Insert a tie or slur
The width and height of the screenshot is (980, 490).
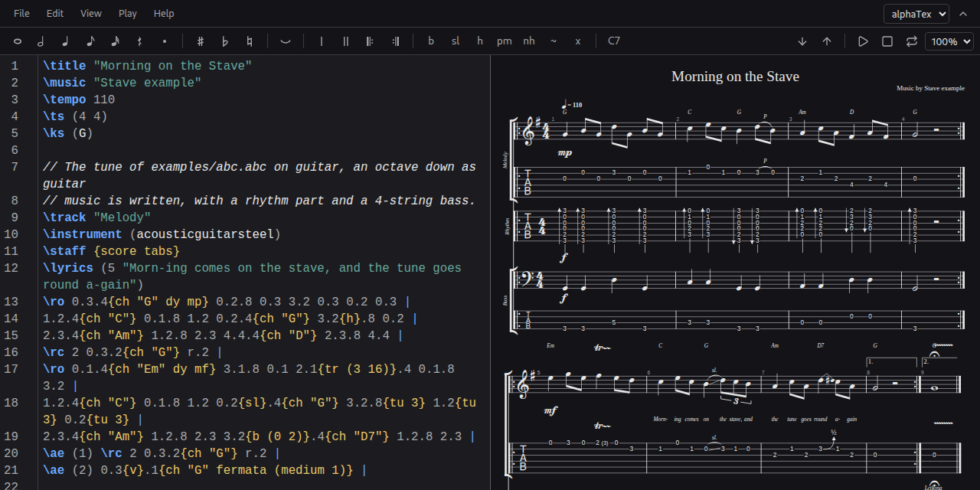click(x=286, y=41)
